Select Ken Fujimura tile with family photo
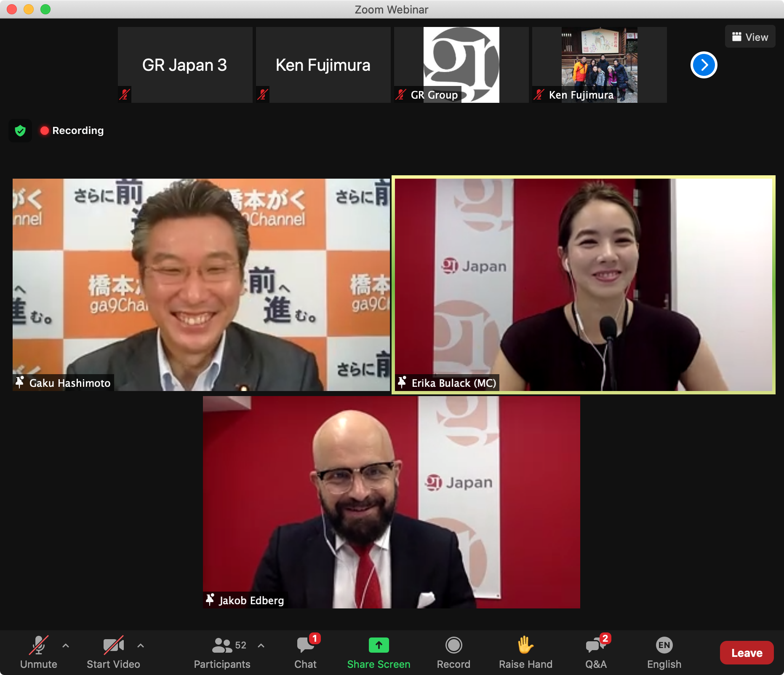The image size is (784, 675). [599, 65]
